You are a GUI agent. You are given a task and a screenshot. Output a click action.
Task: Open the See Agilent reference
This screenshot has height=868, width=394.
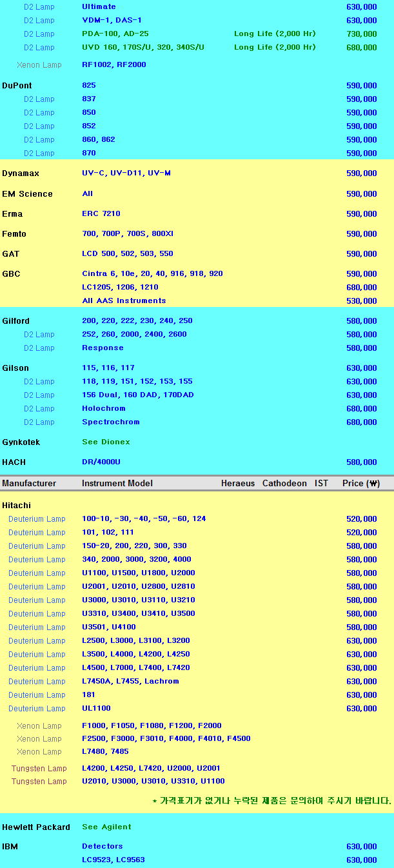106,827
